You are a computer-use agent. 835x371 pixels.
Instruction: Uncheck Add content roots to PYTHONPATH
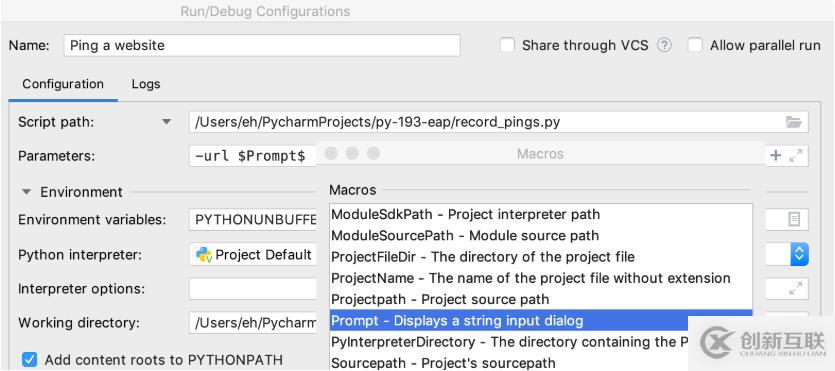click(29, 360)
